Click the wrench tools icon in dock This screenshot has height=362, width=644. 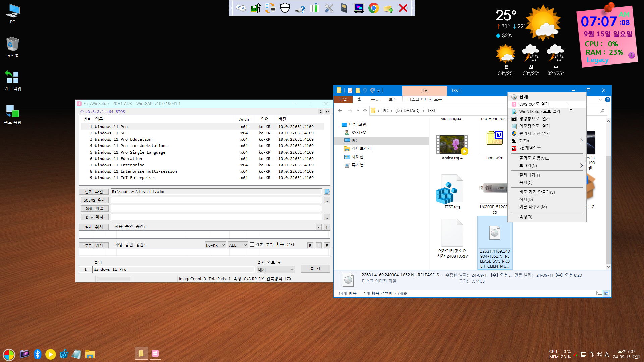(329, 8)
